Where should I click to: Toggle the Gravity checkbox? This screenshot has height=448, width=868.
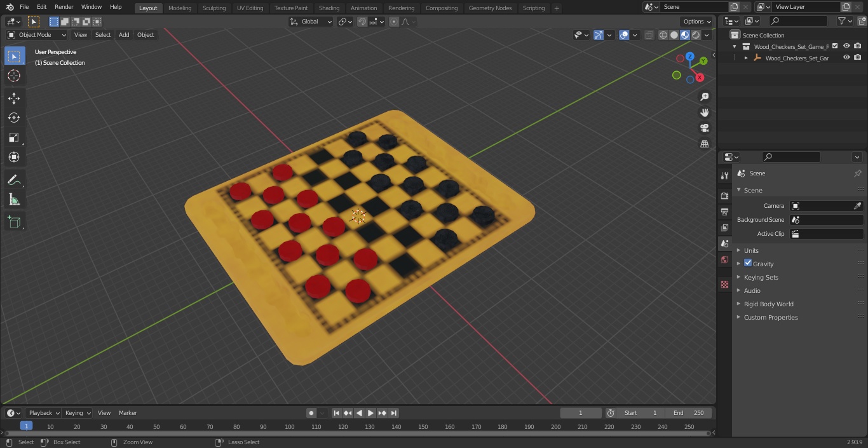click(x=748, y=263)
